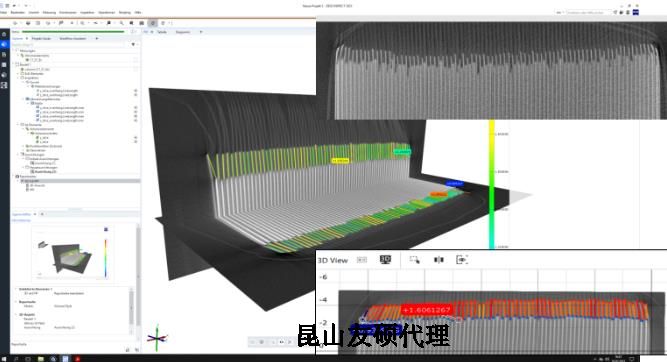Open the focus-on-view eye frame icon
The width and height of the screenshot is (667, 362).
click(x=462, y=259)
